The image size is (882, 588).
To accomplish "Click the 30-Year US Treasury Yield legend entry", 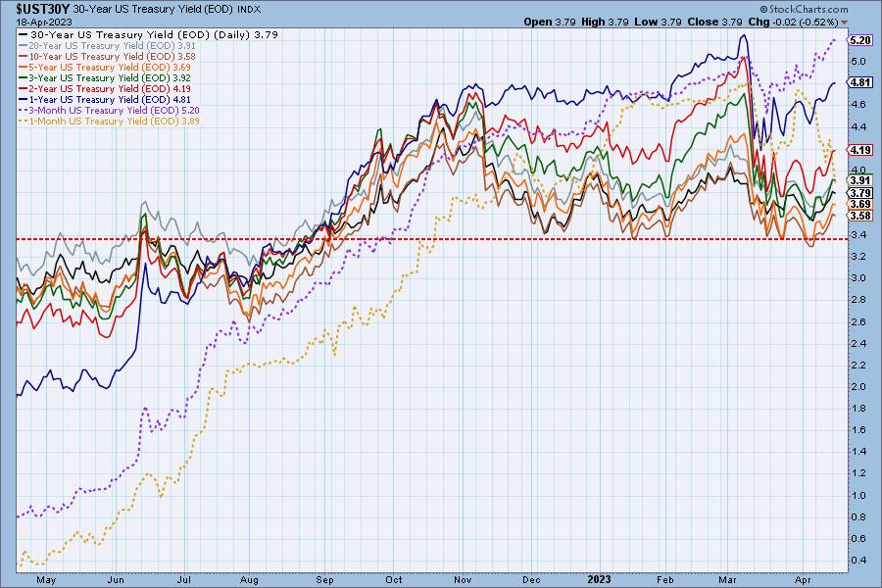I will coord(149,34).
